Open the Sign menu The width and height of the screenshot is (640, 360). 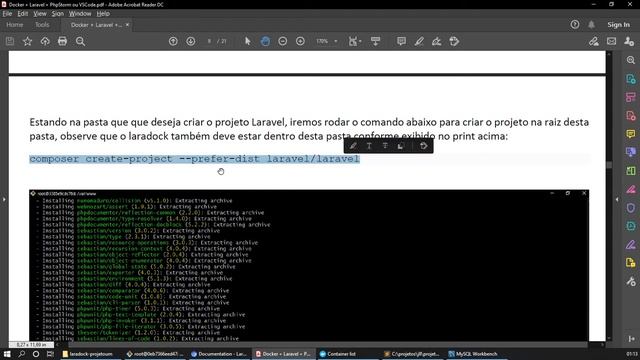point(58,13)
